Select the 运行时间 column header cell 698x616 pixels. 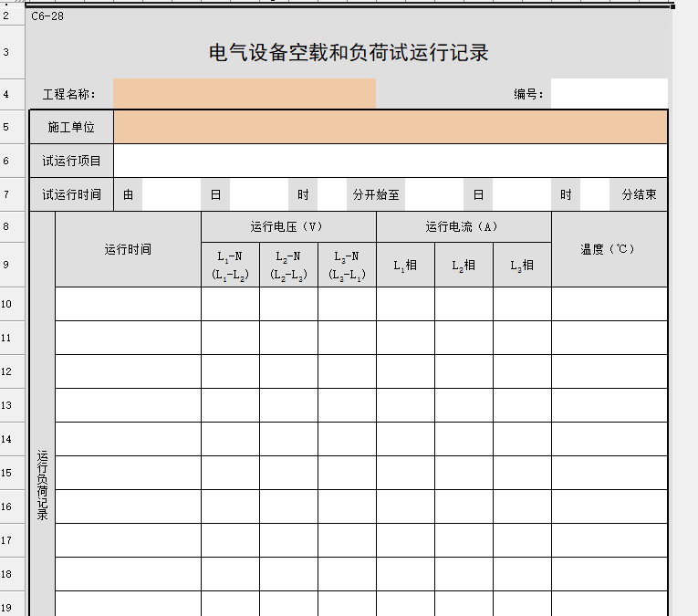(128, 249)
